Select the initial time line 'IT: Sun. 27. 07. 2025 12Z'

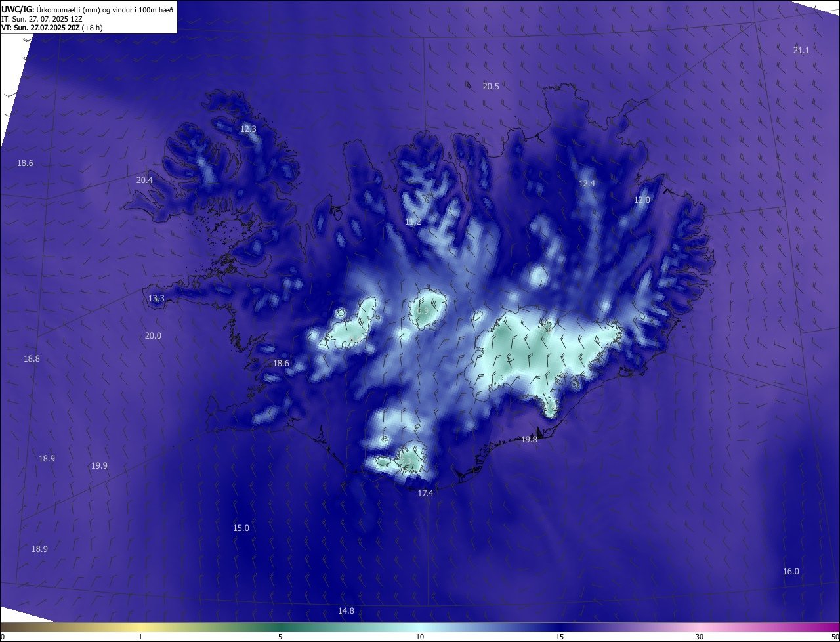[x=41, y=19]
